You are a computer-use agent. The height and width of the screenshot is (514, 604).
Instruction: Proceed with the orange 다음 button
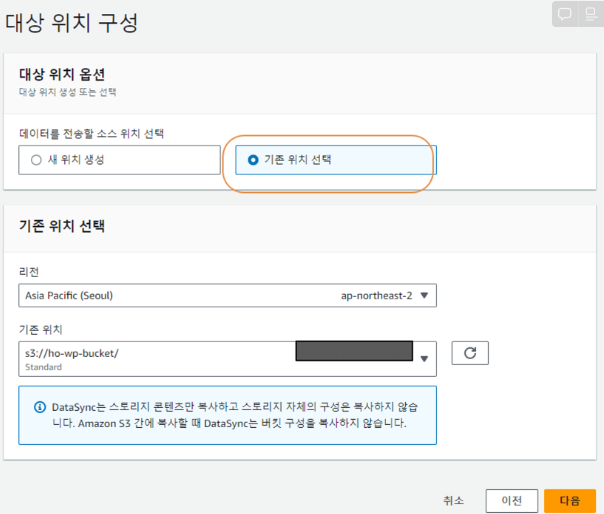point(570,501)
